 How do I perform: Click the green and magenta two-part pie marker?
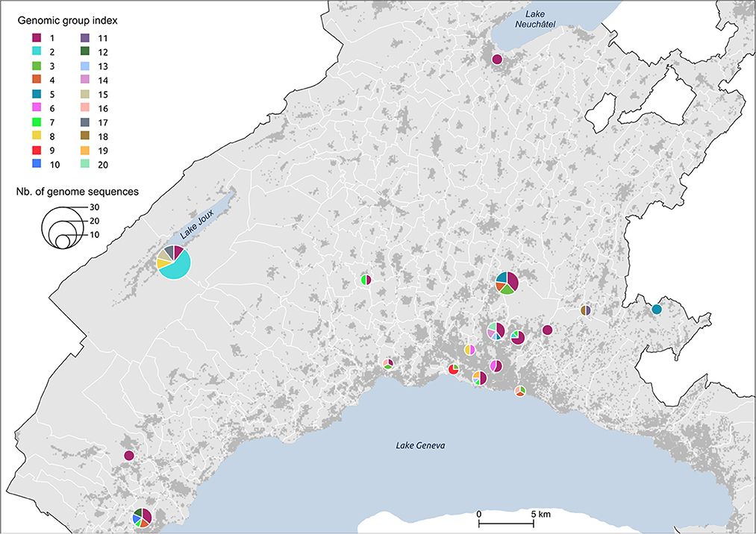366,280
